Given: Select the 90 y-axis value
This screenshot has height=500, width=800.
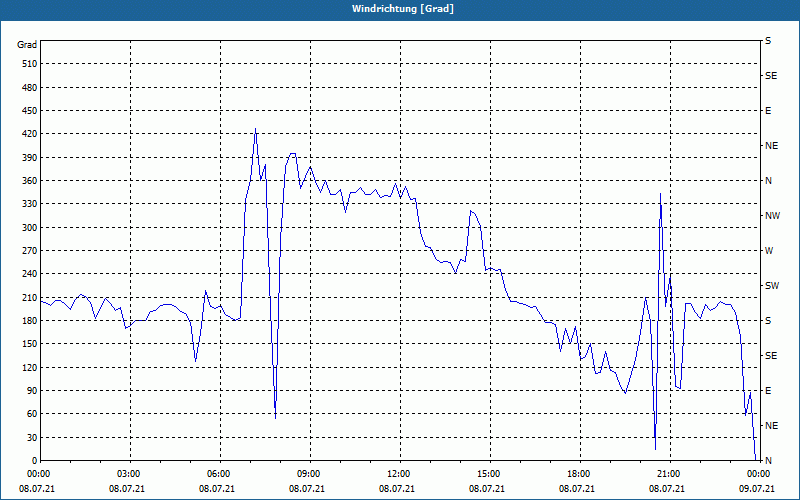Looking at the screenshot, I should (x=32, y=391).
